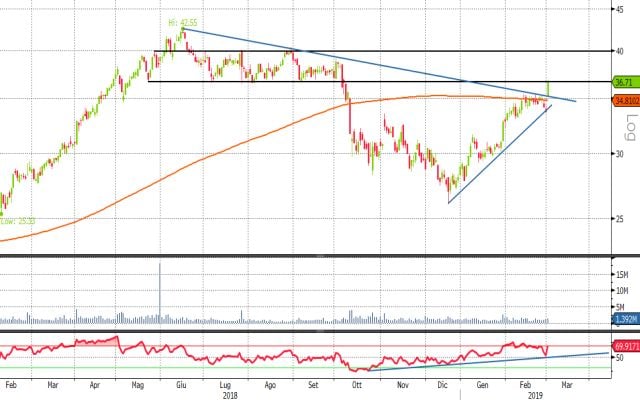This screenshot has width=640, height=400.
Task: Select the Set month label
Action: 313,385
